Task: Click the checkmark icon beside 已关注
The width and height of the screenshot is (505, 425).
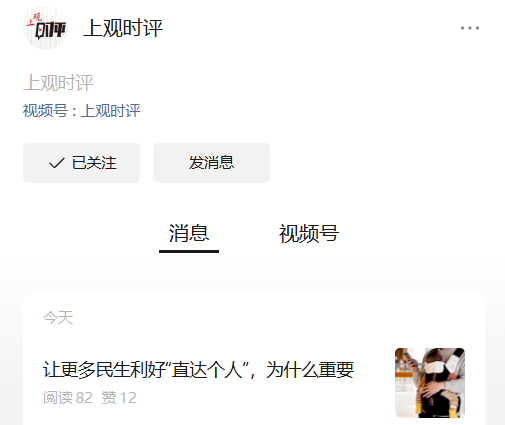Action: (57, 163)
